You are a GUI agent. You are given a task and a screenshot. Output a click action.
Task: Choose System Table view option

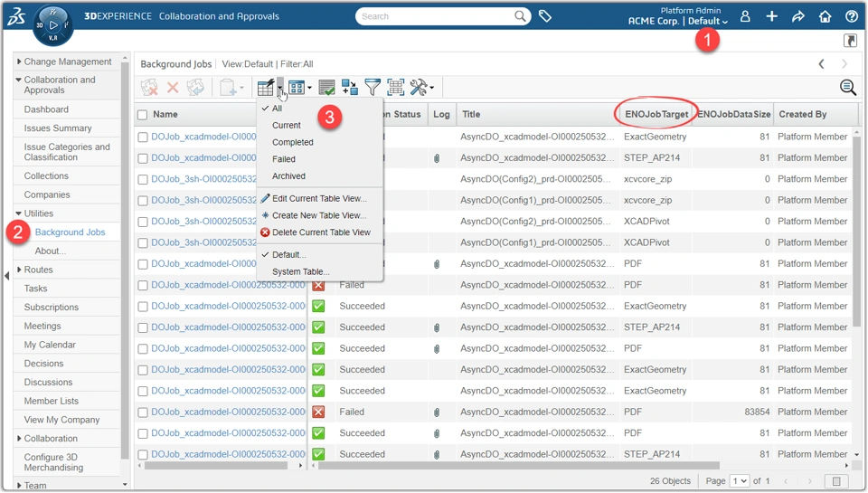[x=300, y=271]
